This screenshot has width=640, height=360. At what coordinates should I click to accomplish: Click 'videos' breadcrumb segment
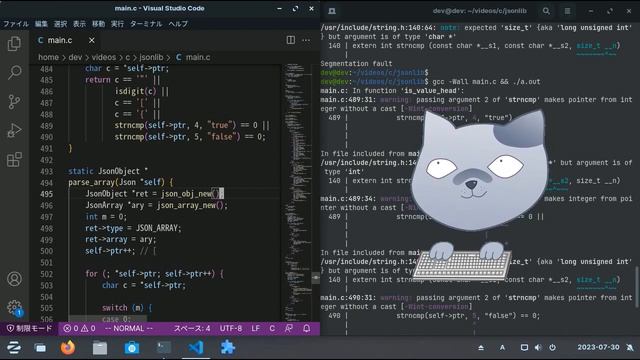pyautogui.click(x=104, y=57)
